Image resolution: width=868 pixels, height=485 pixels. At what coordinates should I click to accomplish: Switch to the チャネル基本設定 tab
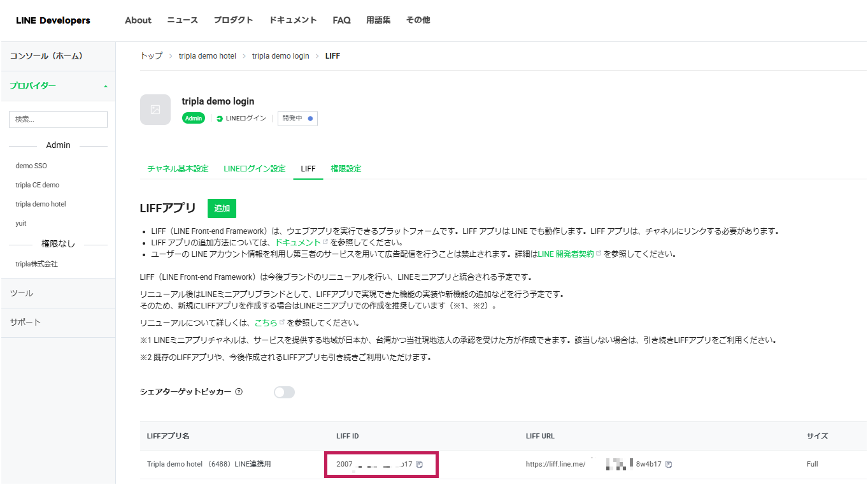tap(178, 169)
